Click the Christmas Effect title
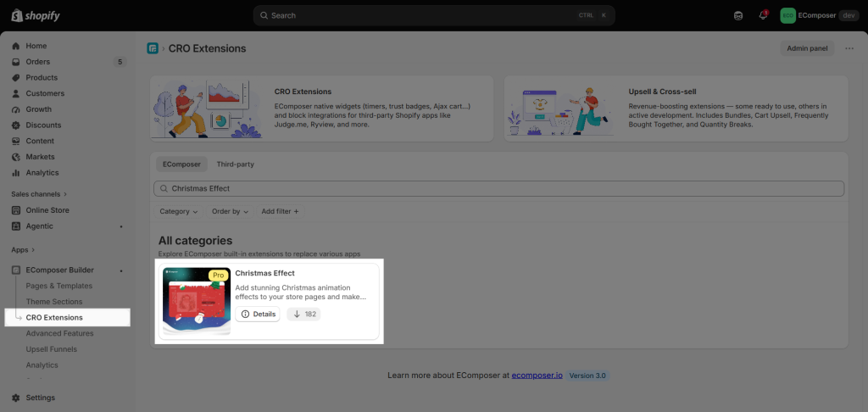 (x=264, y=273)
